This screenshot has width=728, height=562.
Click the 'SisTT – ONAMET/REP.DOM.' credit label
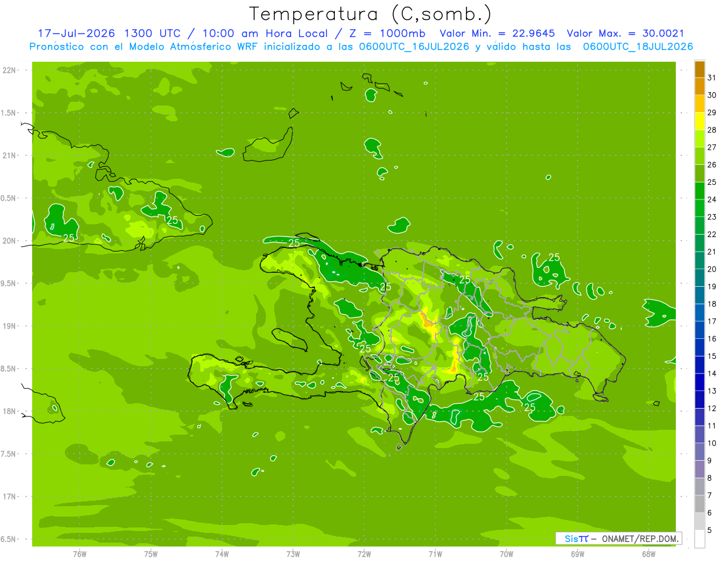coord(619,538)
